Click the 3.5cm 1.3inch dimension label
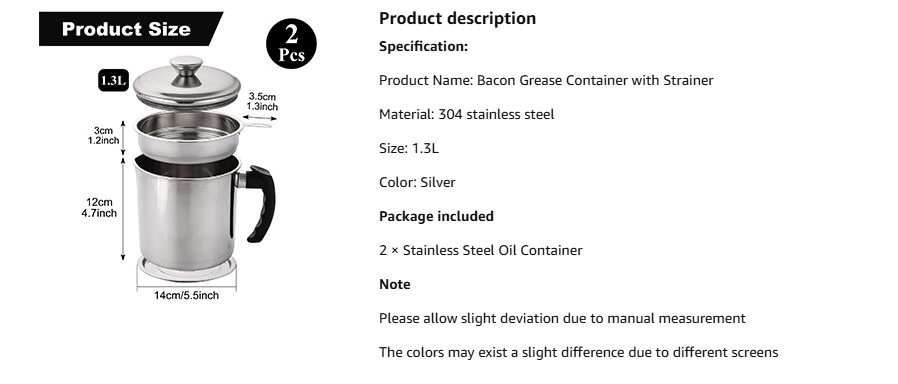 [x=262, y=101]
